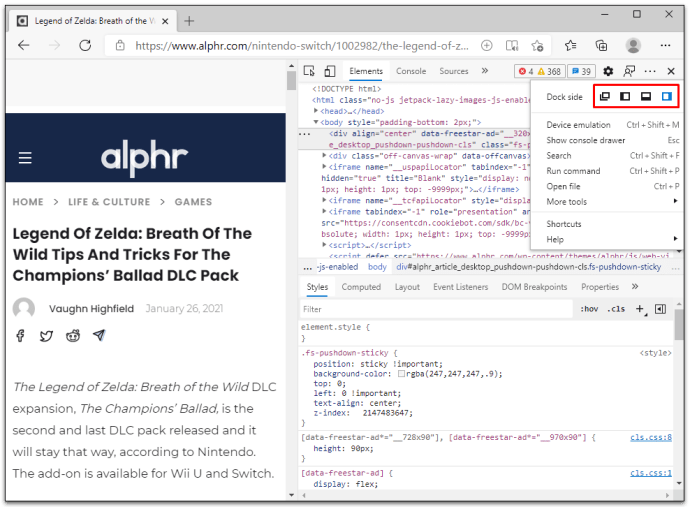Share article on Reddit

(x=73, y=336)
